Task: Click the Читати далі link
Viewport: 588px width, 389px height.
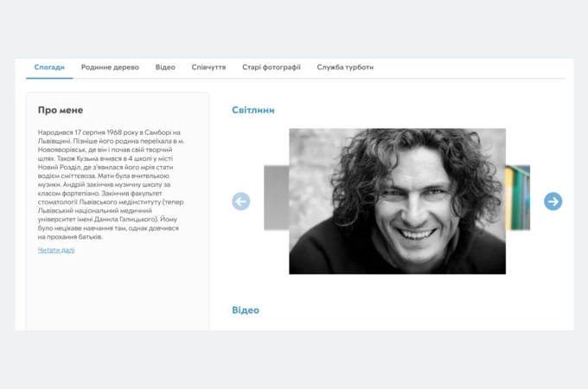Action: point(56,250)
